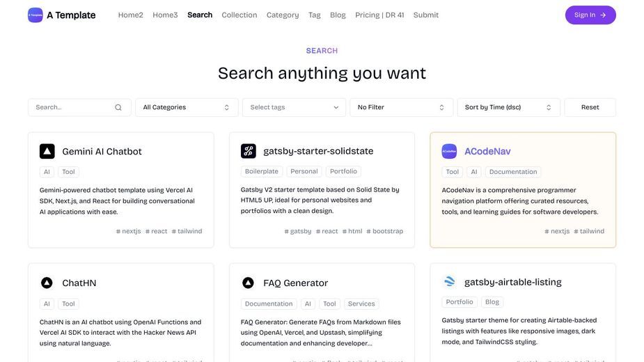Open the All Categories dropdown
Screen dimensions: 644x362
187,107
